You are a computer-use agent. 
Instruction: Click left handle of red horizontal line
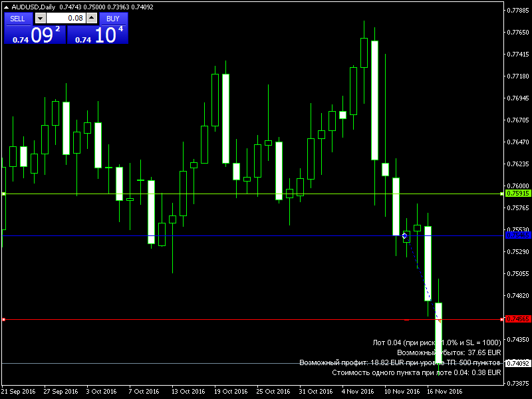pos(4,320)
